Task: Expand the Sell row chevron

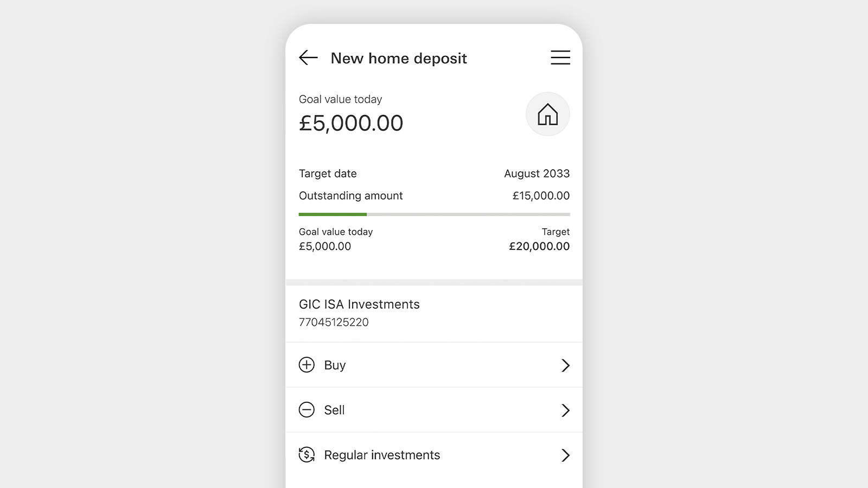Action: tap(565, 410)
